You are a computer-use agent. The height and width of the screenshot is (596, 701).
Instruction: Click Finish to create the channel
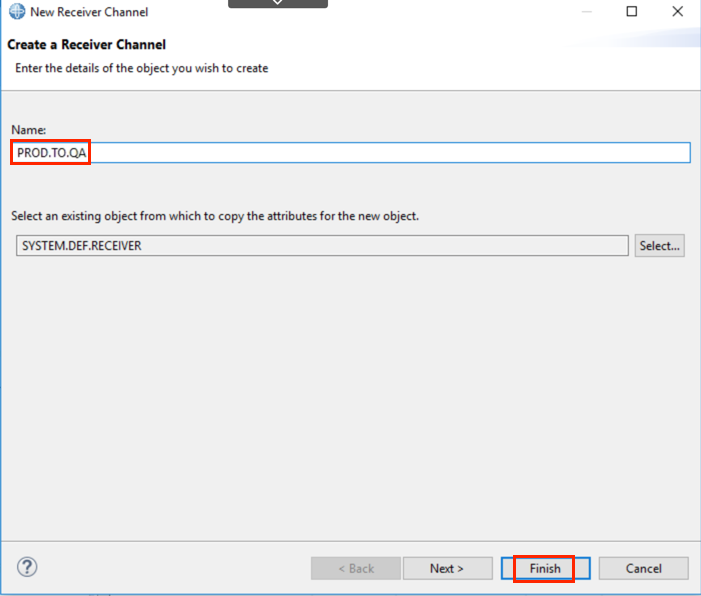[x=545, y=568]
